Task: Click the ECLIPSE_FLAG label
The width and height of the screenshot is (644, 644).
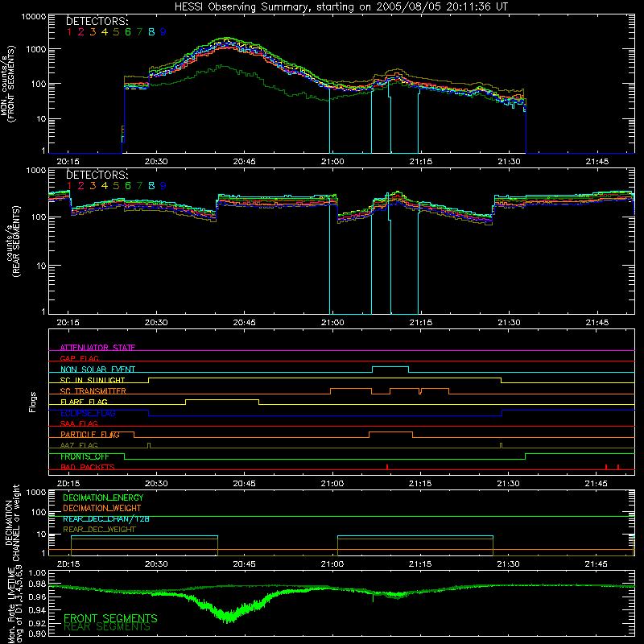Action: 88,413
